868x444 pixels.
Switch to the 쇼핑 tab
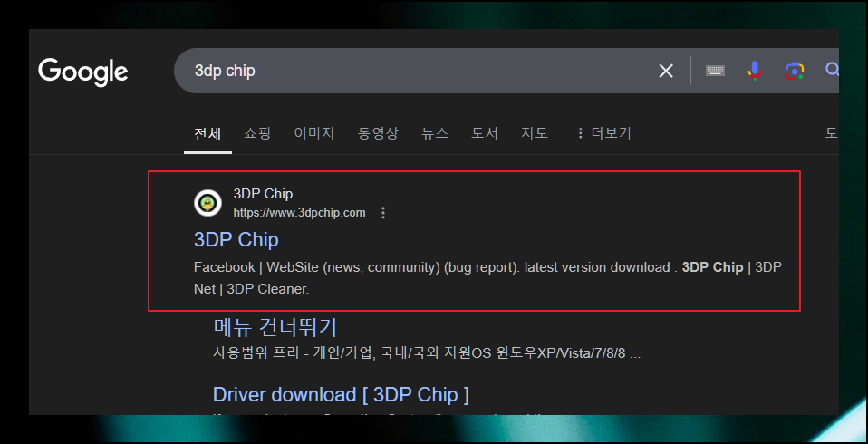pyautogui.click(x=257, y=133)
